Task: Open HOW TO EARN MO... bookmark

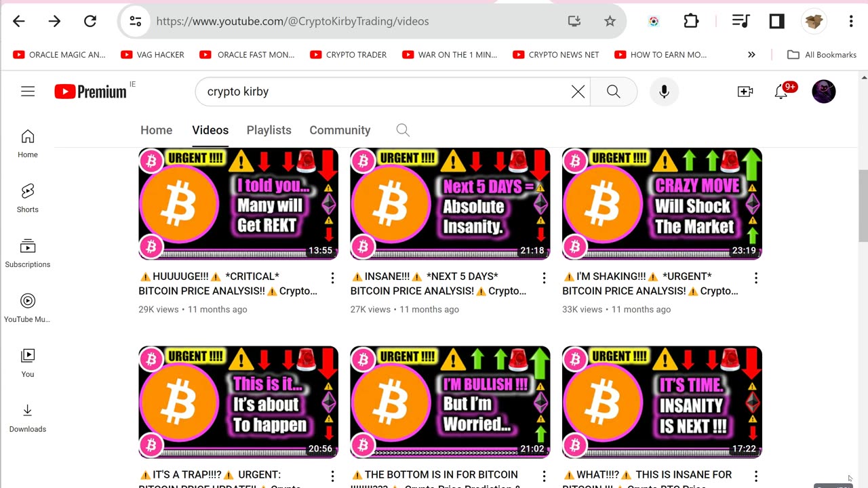Action: click(x=660, y=55)
